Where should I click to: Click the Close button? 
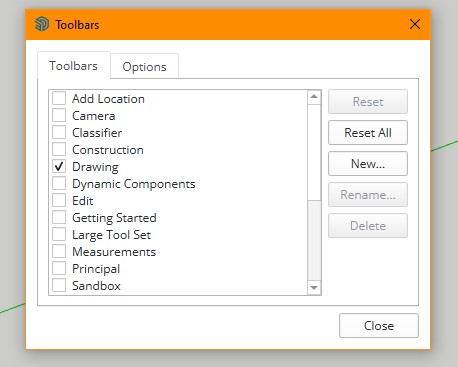pyautogui.click(x=379, y=325)
